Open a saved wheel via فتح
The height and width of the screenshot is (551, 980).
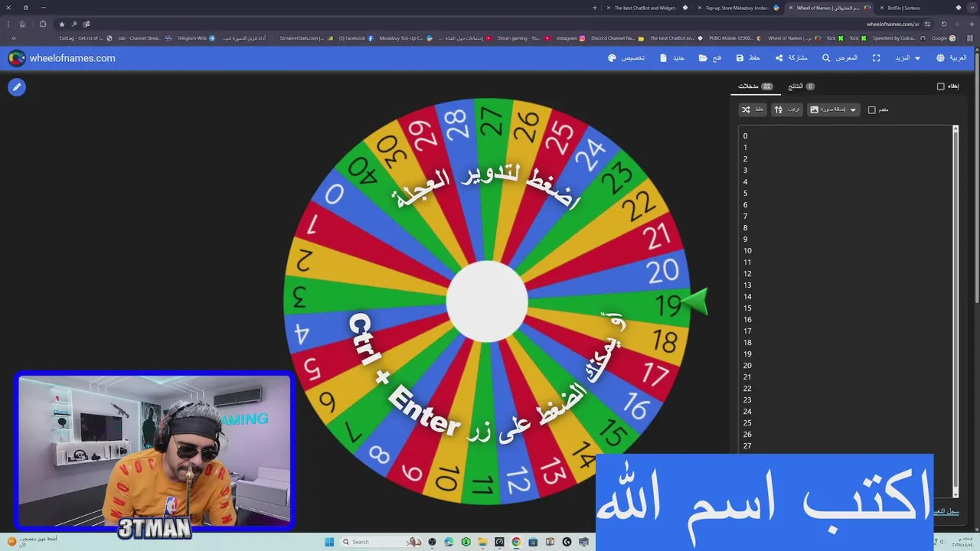[x=710, y=58]
